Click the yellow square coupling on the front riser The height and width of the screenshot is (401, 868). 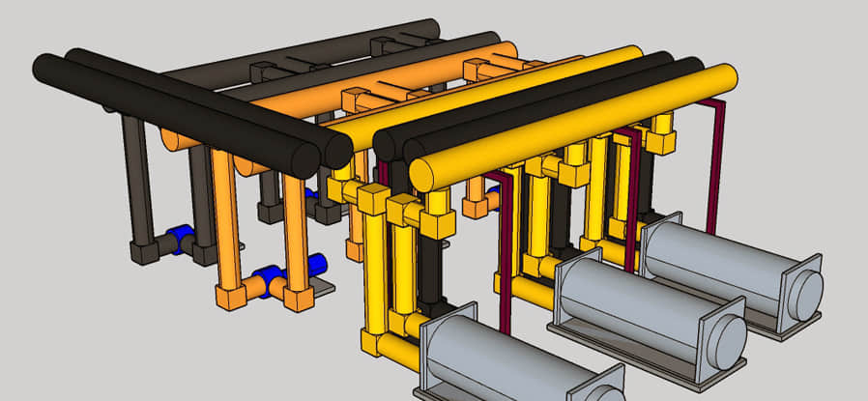click(372, 200)
